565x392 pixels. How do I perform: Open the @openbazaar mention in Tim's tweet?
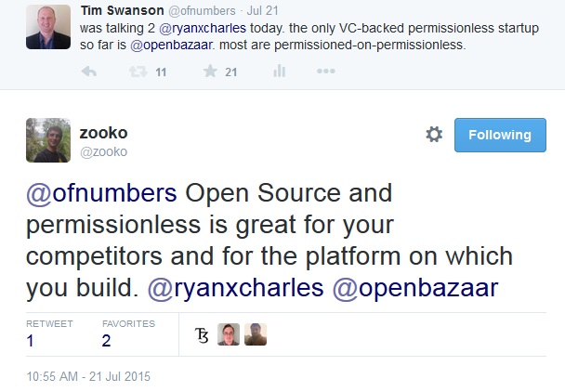171,46
